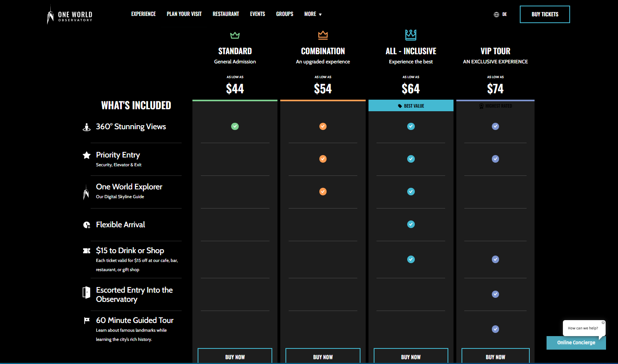Click All-Inclusive's $15 Drink or Shop checkmark
Image resolution: width=618 pixels, height=364 pixels.
[411, 260]
